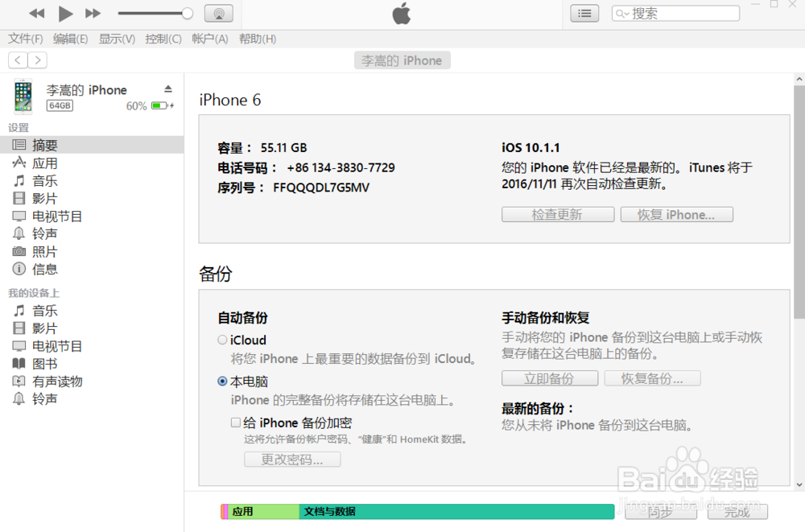Adjust the volume slider knob

pyautogui.click(x=188, y=14)
